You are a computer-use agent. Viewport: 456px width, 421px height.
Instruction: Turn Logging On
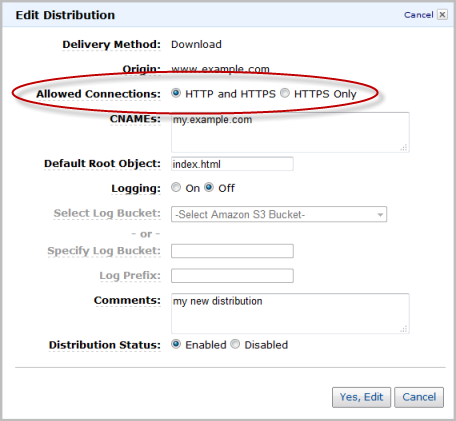(176, 187)
